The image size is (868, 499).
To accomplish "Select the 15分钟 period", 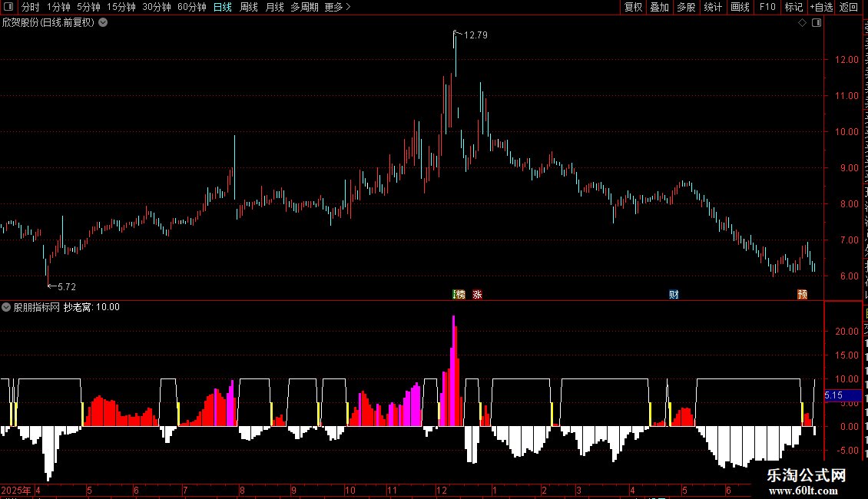I will point(121,7).
